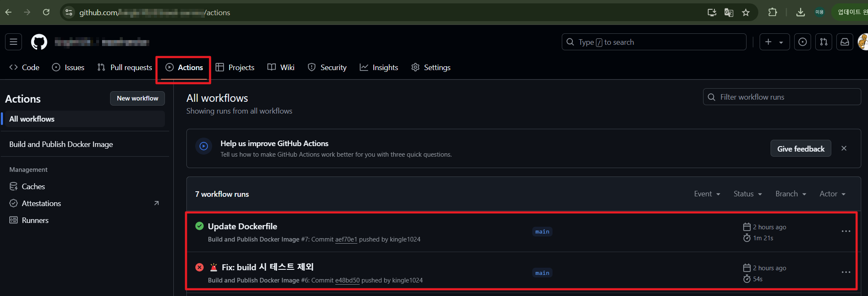Click the Give feedback button

click(801, 148)
